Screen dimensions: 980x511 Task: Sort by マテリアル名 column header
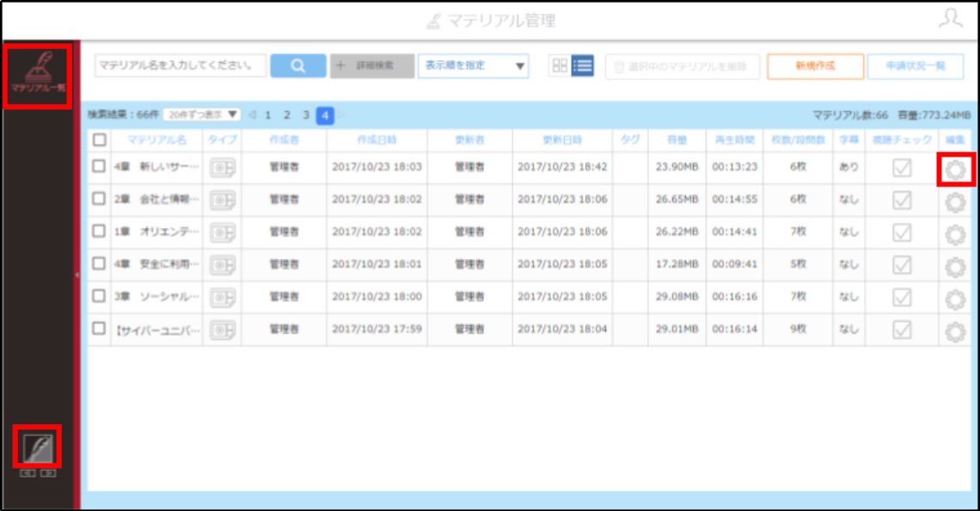point(156,140)
